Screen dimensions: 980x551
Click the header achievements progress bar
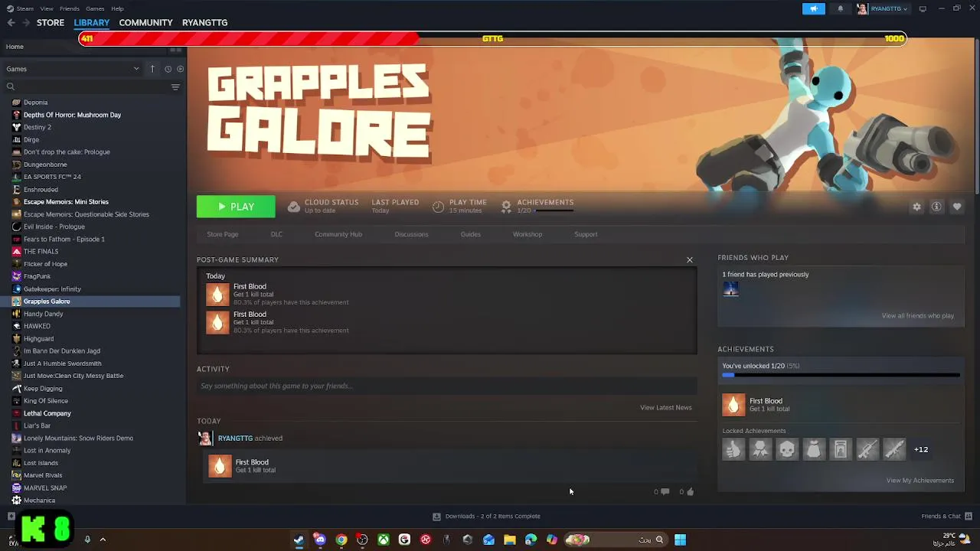(554, 210)
